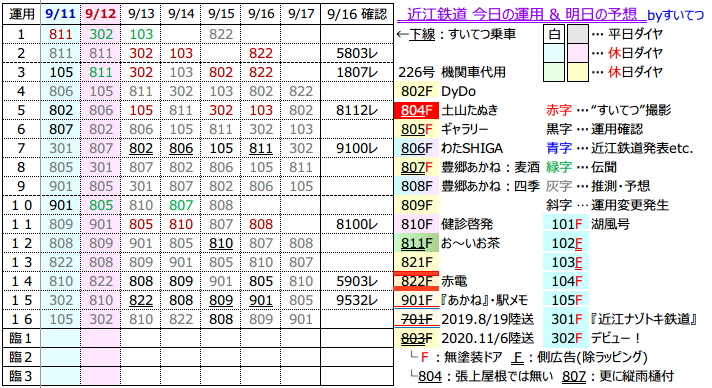Select 105 in row 3 under 9/11
The width and height of the screenshot is (712, 388).
61,72
